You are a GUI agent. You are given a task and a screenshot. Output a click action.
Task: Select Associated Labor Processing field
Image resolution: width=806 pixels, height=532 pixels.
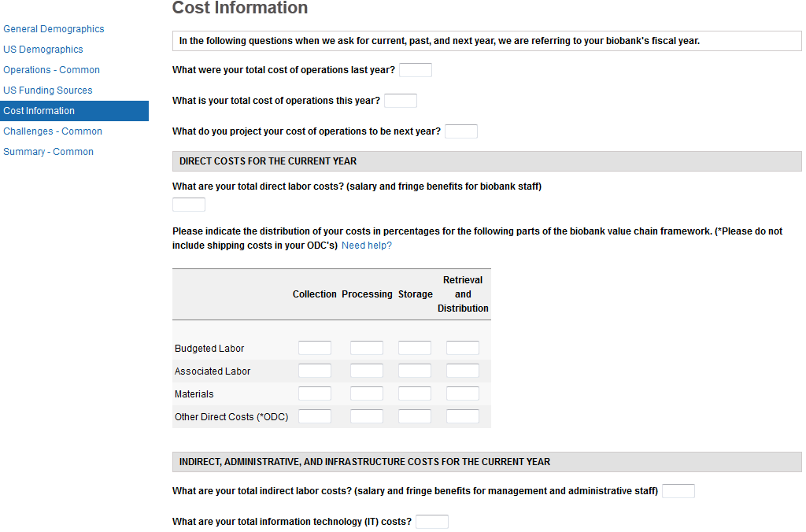click(367, 371)
